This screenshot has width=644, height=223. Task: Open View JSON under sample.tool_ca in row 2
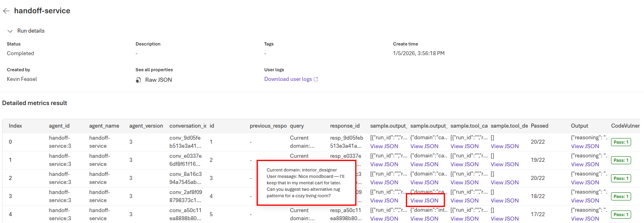pos(465,182)
